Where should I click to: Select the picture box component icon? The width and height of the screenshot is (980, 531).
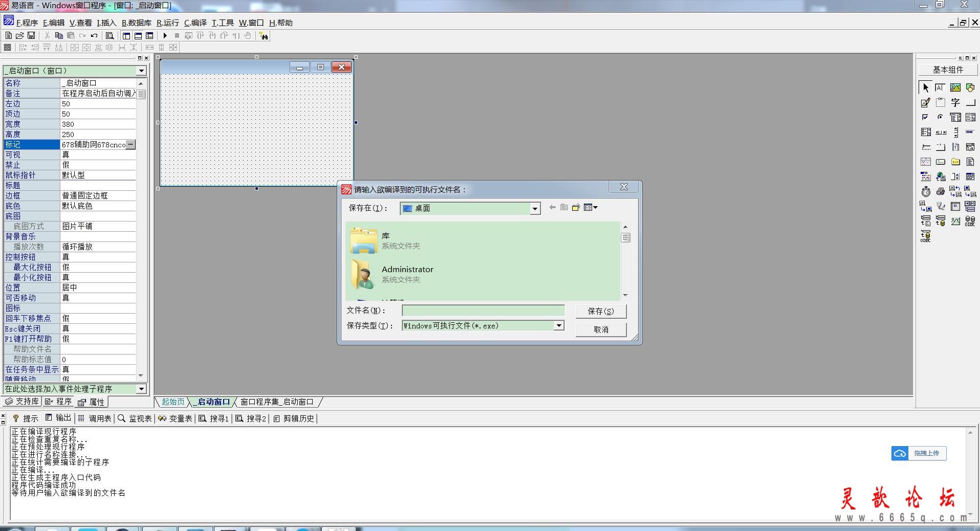pos(955,87)
